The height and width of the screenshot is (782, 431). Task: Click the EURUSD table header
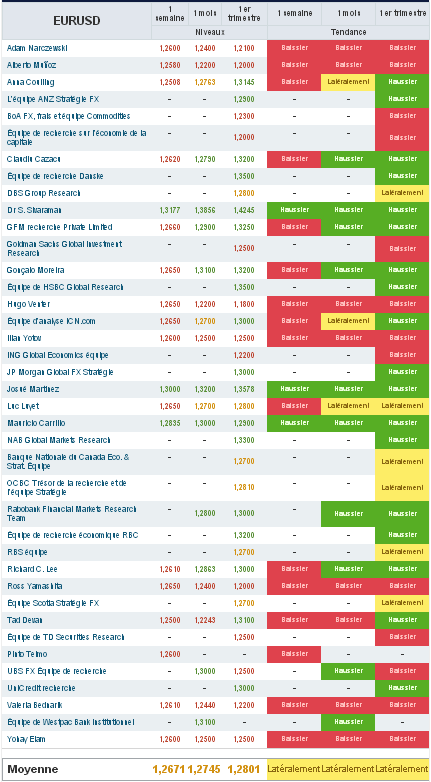(77, 20)
